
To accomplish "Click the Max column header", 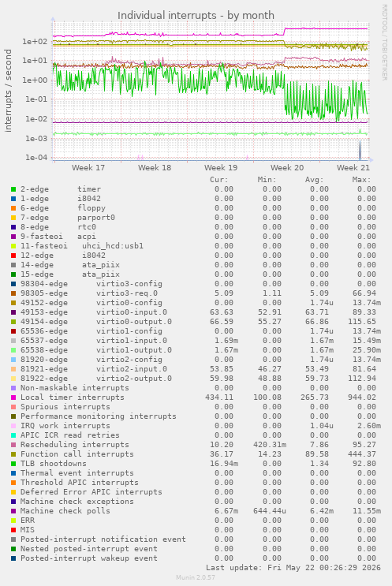I will pyautogui.click(x=362, y=180).
